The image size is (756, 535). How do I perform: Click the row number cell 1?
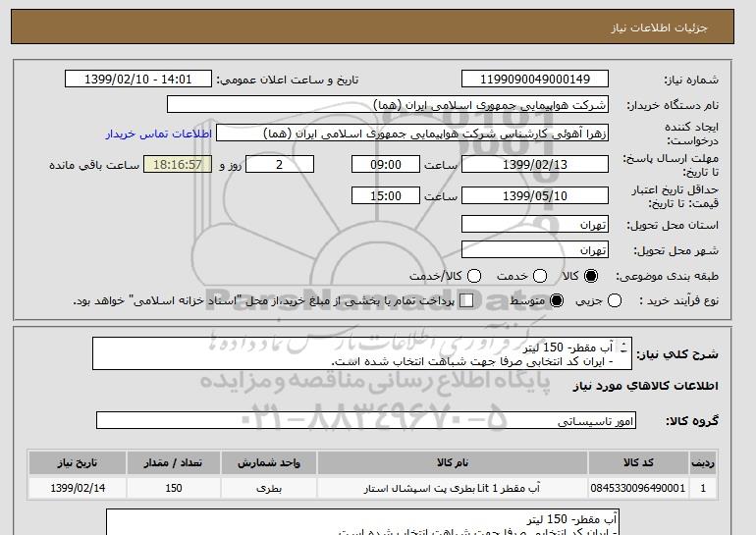point(703,488)
